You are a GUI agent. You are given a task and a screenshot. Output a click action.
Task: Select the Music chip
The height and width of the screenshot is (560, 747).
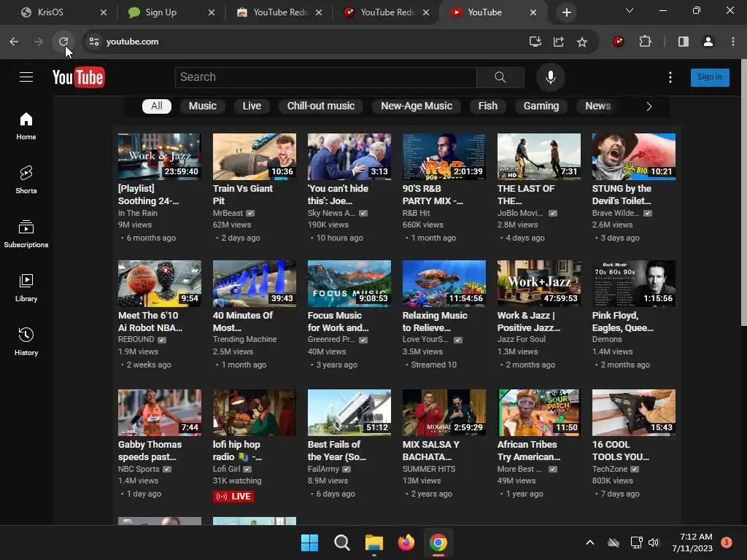[203, 106]
